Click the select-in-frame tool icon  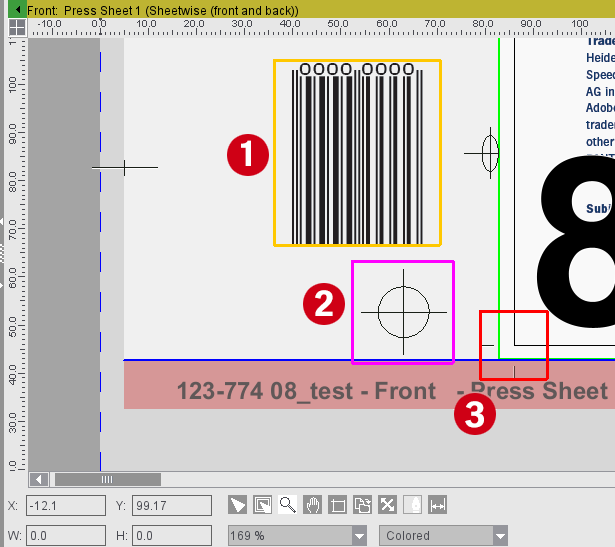(x=262, y=506)
